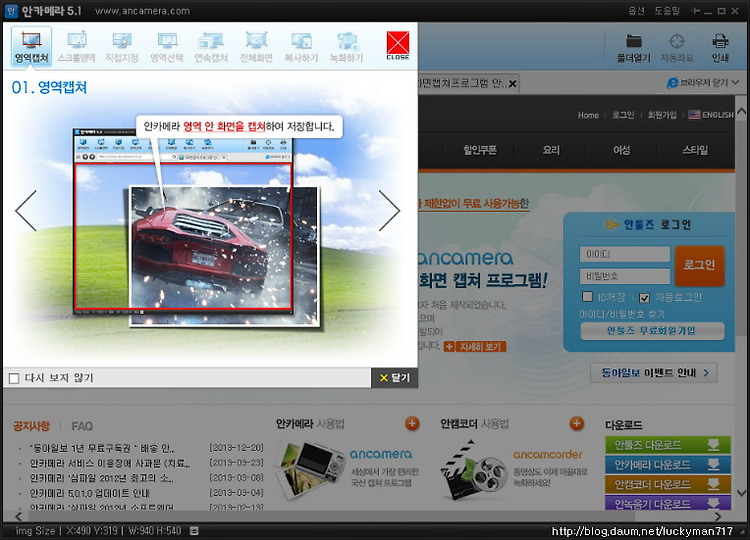This screenshot has width=750, height=540.
Task: Select the 스크롤영역 capture tool
Action: (77, 47)
